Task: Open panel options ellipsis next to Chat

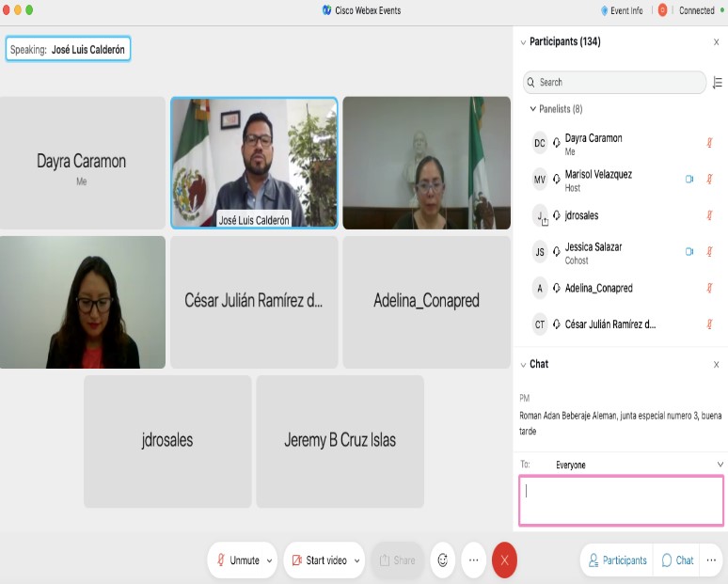Action: [x=711, y=560]
